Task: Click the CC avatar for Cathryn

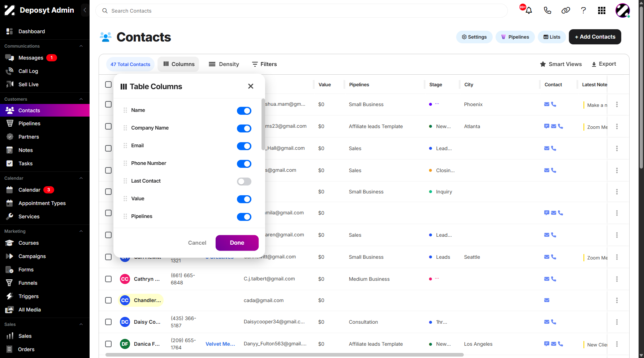Action: 125,279
